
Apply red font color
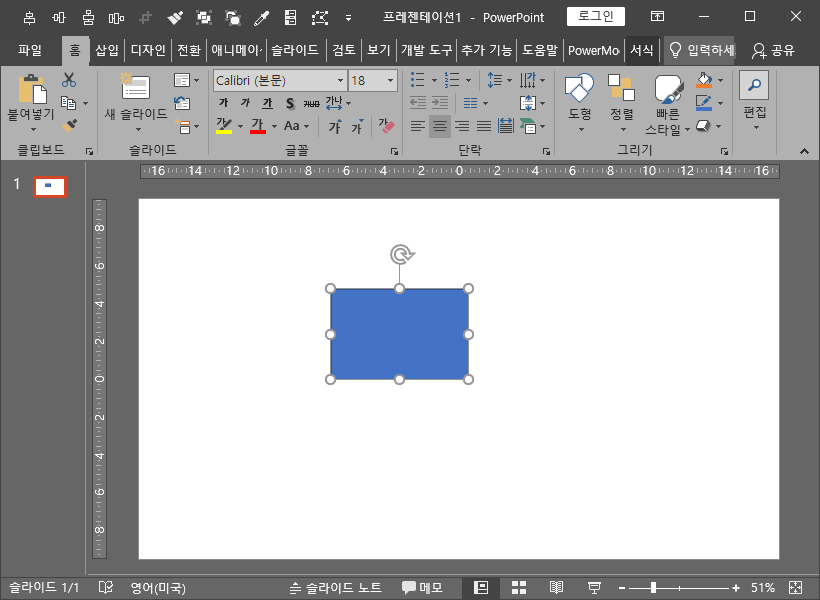(258, 126)
